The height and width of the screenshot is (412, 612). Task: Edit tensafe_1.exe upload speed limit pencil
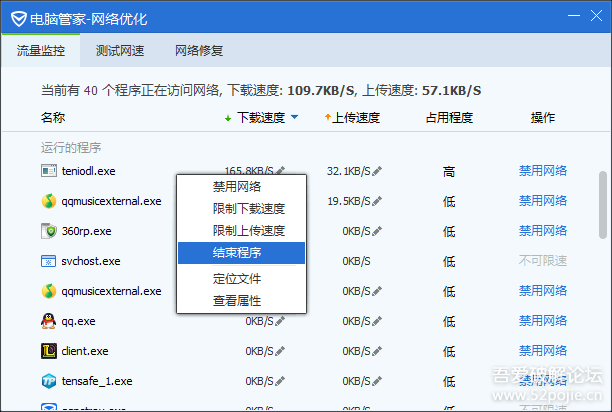coord(377,381)
